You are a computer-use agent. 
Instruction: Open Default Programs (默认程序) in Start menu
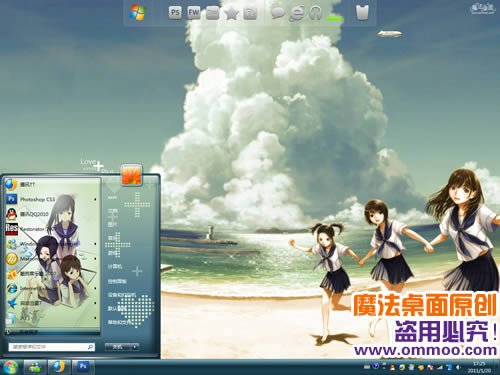pyautogui.click(x=117, y=309)
